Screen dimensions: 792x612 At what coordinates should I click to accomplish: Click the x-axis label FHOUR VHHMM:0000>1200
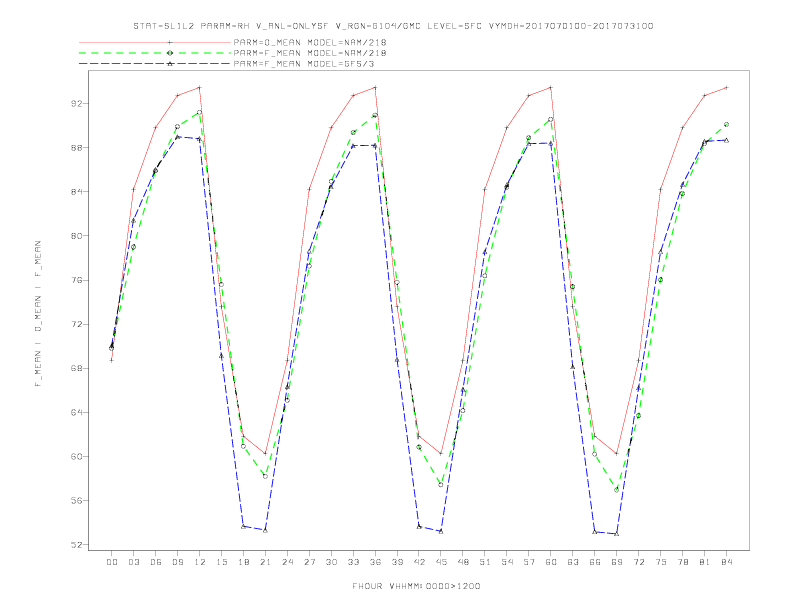(x=416, y=586)
